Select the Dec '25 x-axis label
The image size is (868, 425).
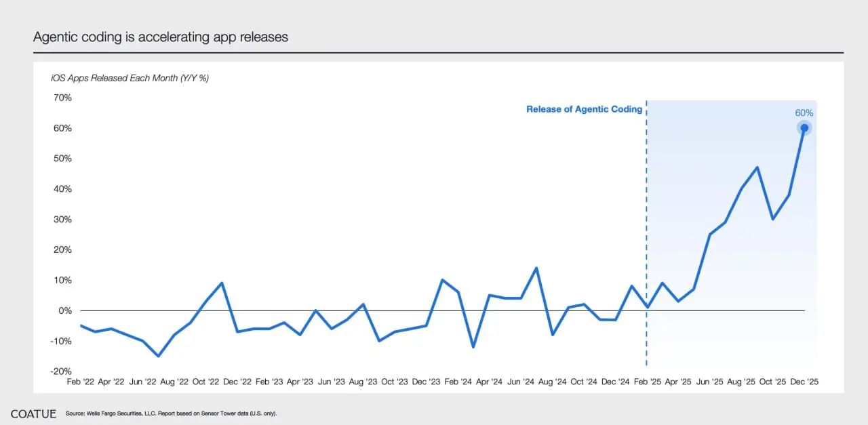click(804, 382)
